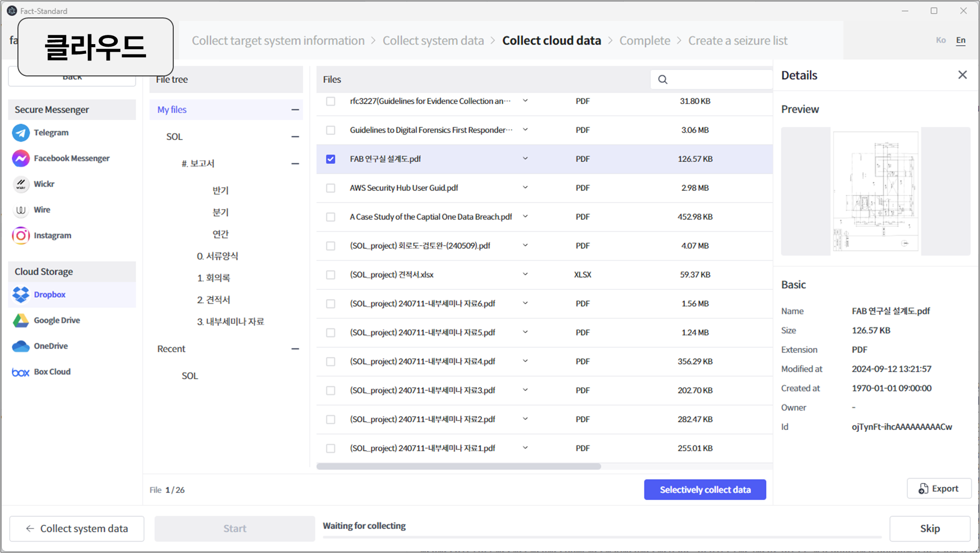Click the preview thumbnail of the PDF
Viewport: 980px width, 553px height.
(x=875, y=191)
